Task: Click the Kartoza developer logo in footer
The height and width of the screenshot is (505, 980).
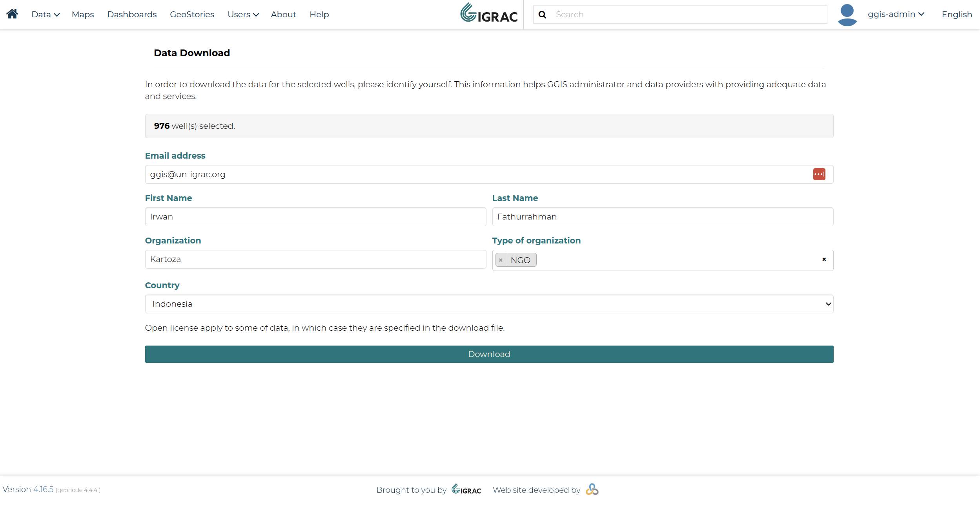Action: (592, 489)
